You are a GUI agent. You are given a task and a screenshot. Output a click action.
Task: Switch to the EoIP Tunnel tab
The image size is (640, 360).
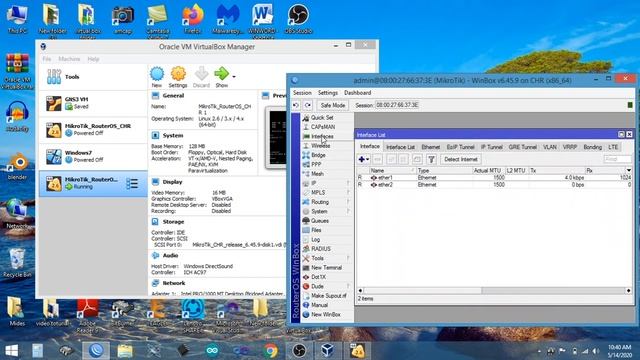460,147
